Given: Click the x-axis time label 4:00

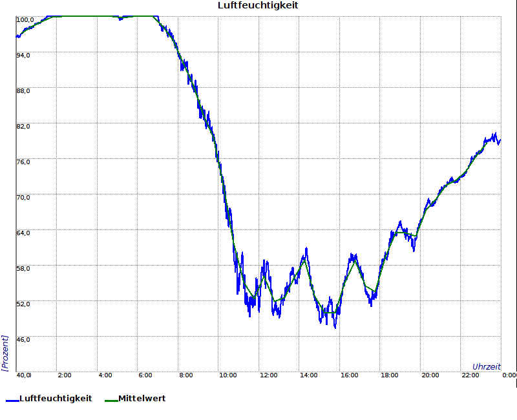Looking at the screenshot, I should click(x=105, y=375).
